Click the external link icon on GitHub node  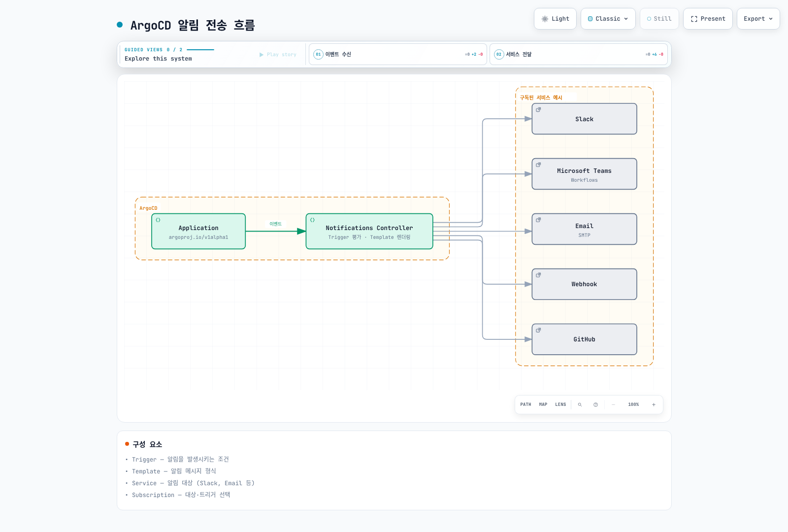click(x=538, y=330)
